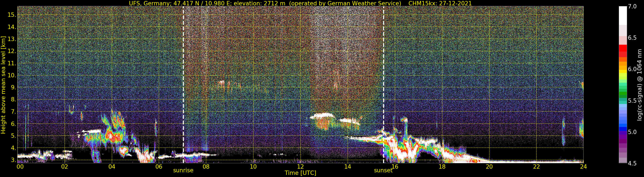Click the height tick '10.'
The image size is (644, 177).
coord(12,76)
